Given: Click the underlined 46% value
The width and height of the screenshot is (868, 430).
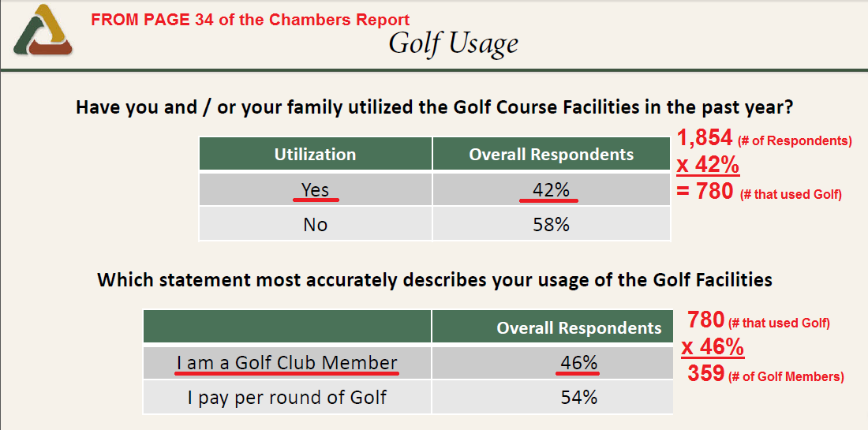Looking at the screenshot, I should point(578,363).
